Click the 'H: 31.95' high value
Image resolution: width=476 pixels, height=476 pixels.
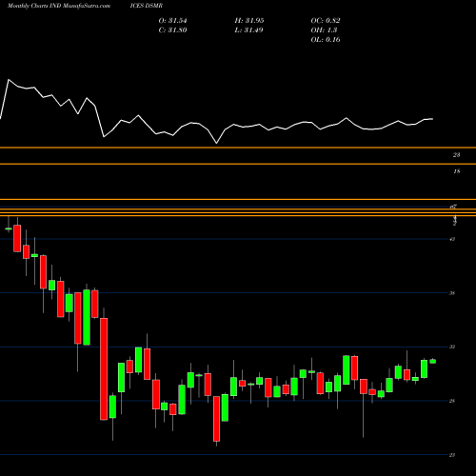pos(249,21)
